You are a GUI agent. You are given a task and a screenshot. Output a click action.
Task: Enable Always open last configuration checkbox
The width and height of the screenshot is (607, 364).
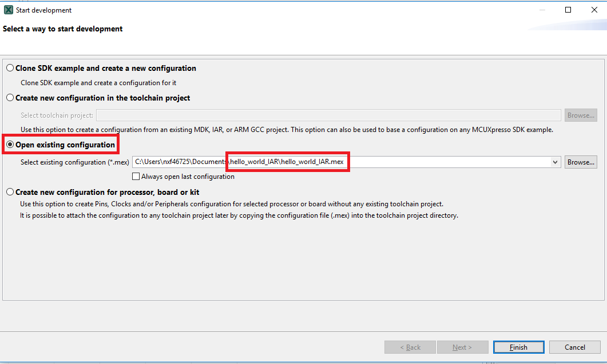point(136,177)
